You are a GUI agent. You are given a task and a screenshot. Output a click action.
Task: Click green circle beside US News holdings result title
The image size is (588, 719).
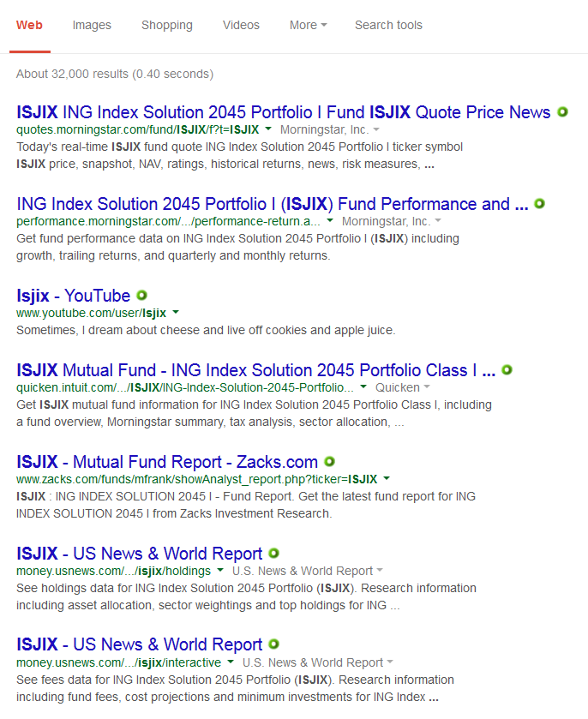(273, 553)
